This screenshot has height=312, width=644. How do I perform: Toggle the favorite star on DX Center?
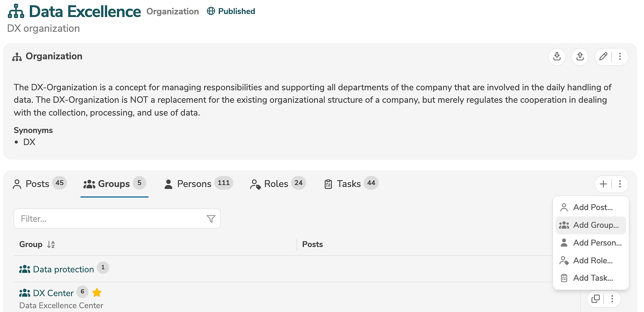[97, 292]
